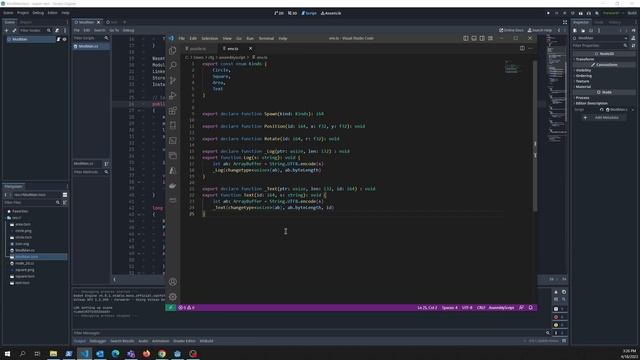The width and height of the screenshot is (640, 360).
Task: Open VS Code customize layout icon
Action: [x=490, y=38]
